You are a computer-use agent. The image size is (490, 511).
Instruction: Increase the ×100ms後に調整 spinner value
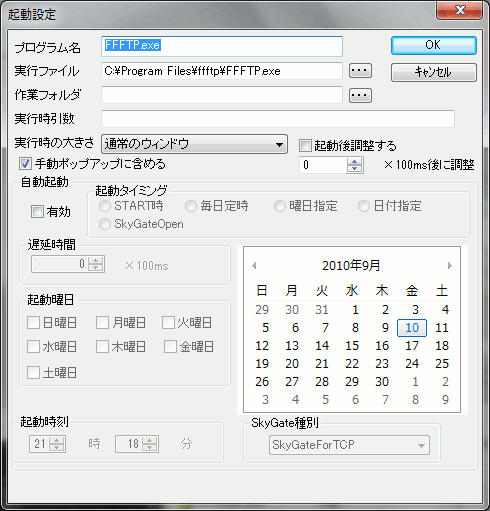(354, 161)
